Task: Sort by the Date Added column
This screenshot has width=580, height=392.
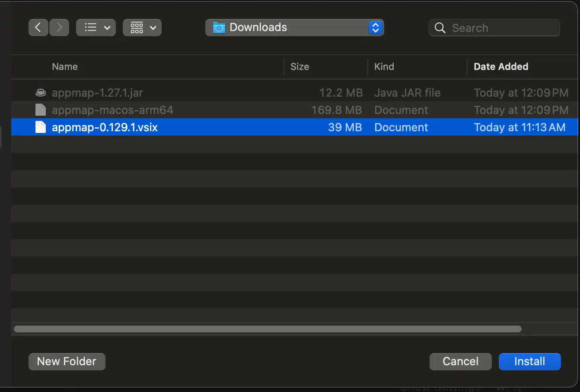Action: point(501,66)
